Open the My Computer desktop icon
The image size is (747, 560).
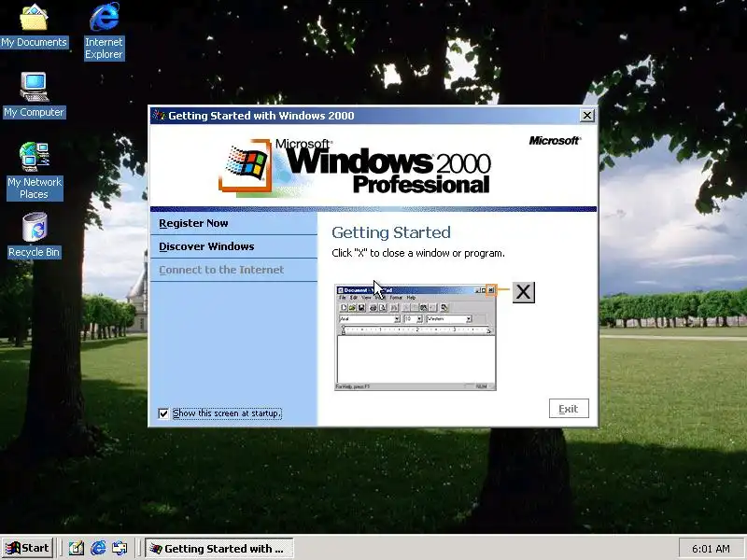34,95
